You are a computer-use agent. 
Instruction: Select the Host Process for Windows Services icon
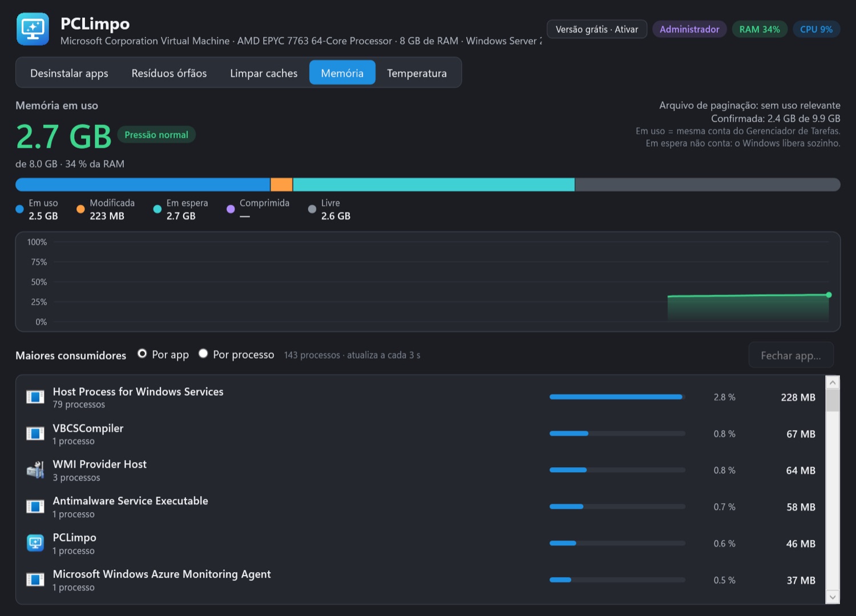pos(35,397)
